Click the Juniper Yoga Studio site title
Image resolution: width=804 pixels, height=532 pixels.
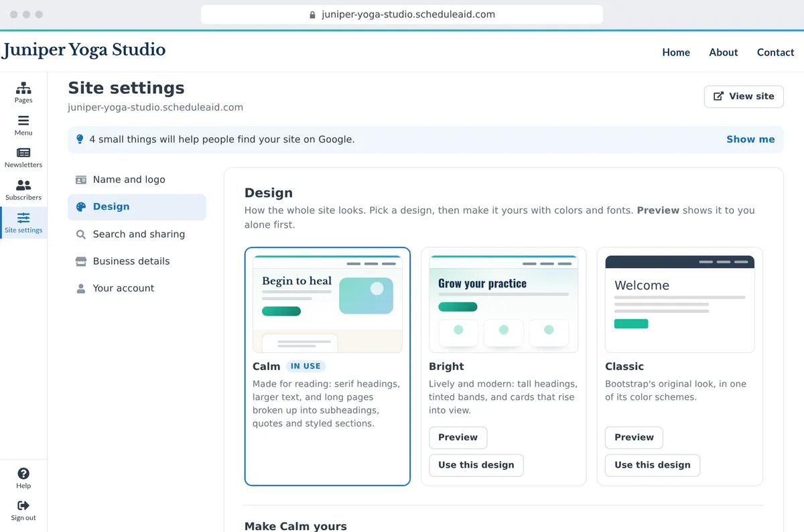tap(83, 50)
